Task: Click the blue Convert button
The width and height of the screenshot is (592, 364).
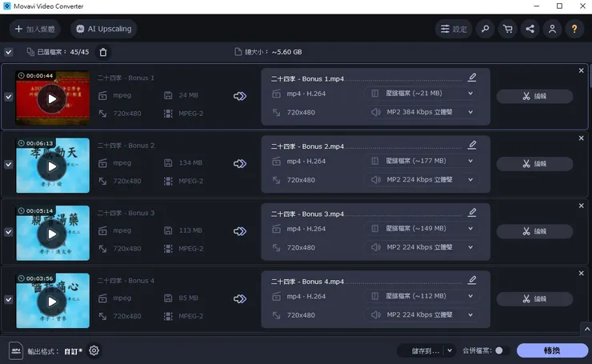Action: 552,350
